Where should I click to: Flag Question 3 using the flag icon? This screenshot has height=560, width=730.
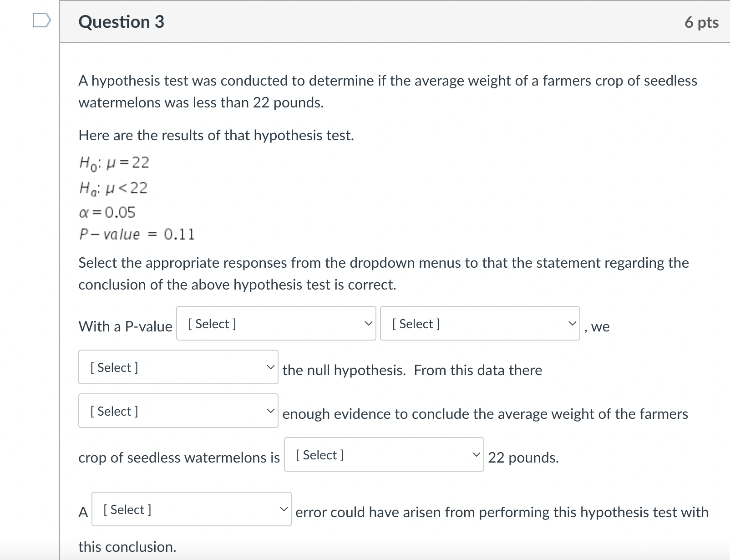tap(41, 20)
